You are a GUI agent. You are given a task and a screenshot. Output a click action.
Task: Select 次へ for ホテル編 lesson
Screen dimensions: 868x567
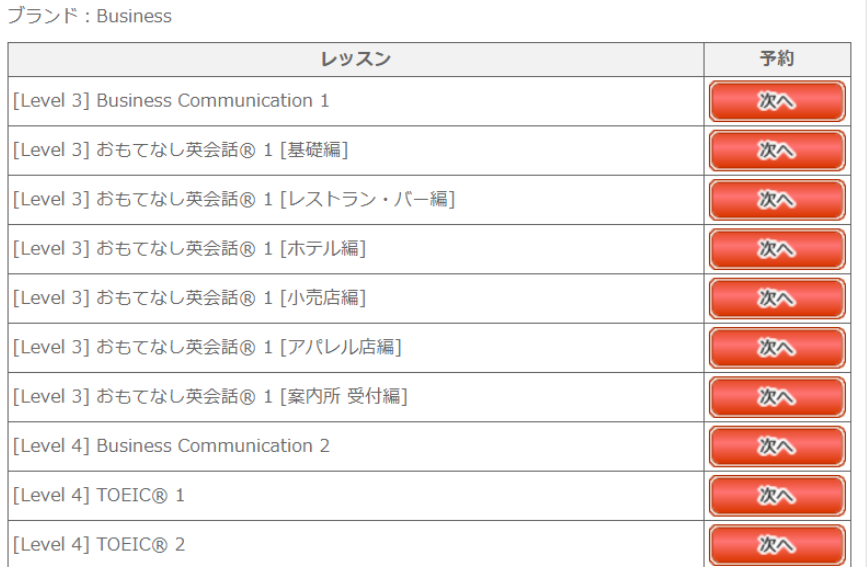coord(777,249)
